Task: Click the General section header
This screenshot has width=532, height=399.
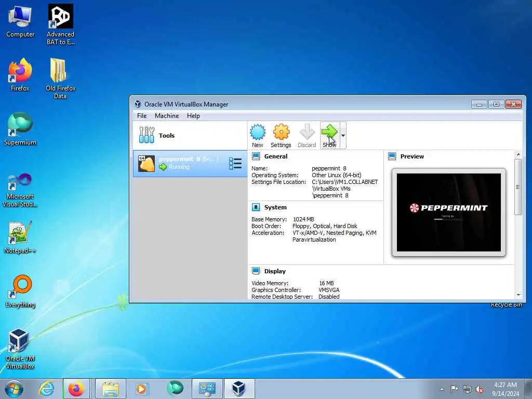Action: (275, 156)
